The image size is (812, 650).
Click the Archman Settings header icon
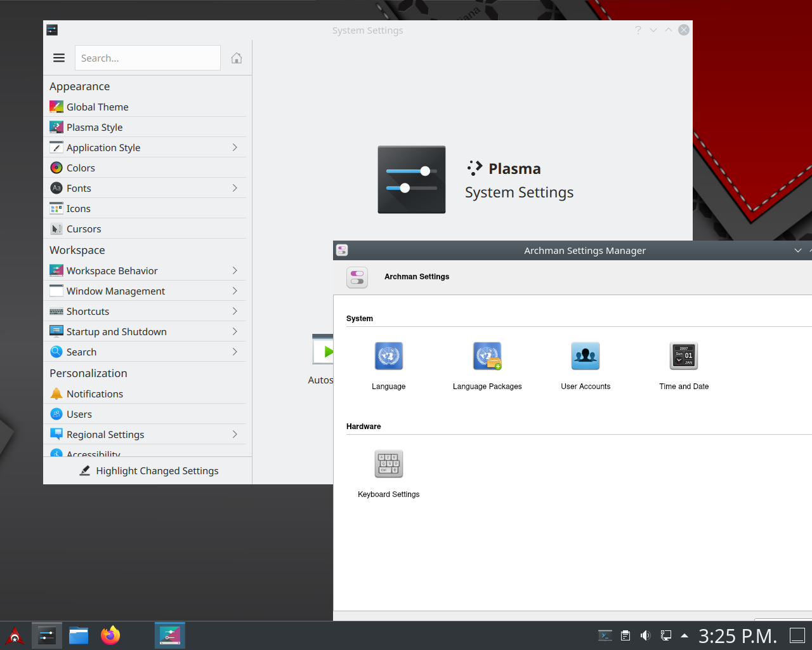(x=357, y=277)
